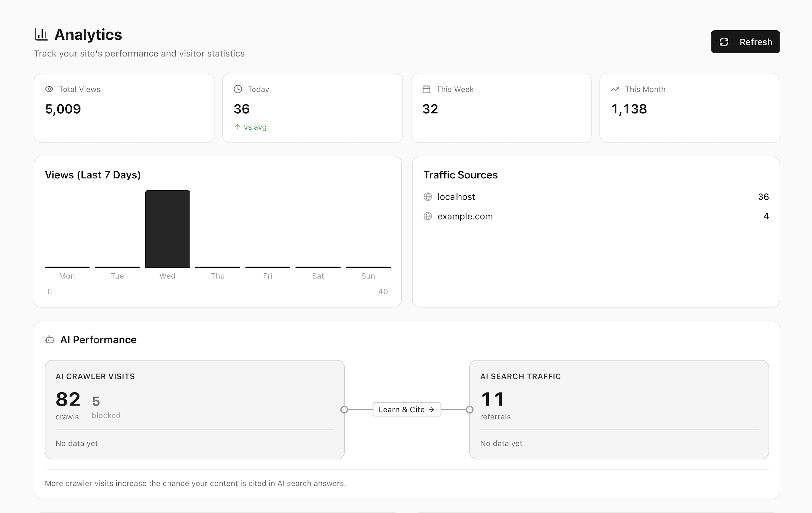Click the globe icon next to example.com
812x513 pixels.
click(428, 216)
